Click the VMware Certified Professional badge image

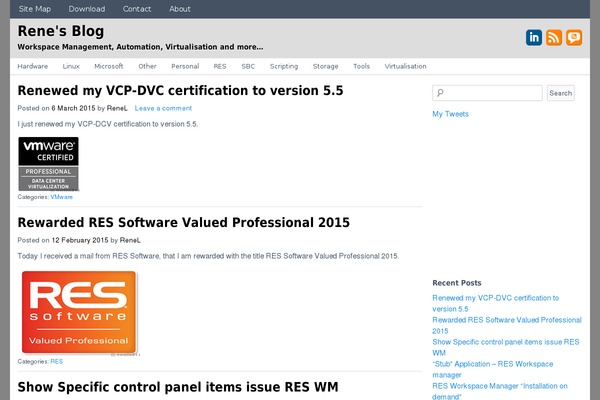pyautogui.click(x=49, y=164)
